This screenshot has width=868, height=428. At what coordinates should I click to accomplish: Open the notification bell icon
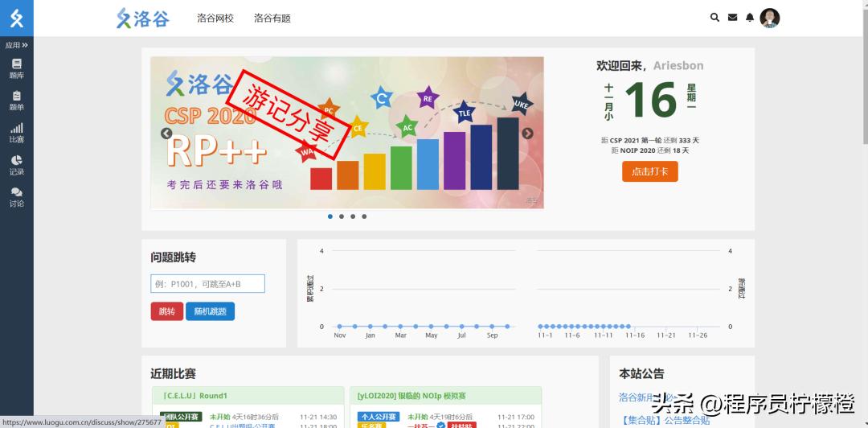[x=750, y=18]
